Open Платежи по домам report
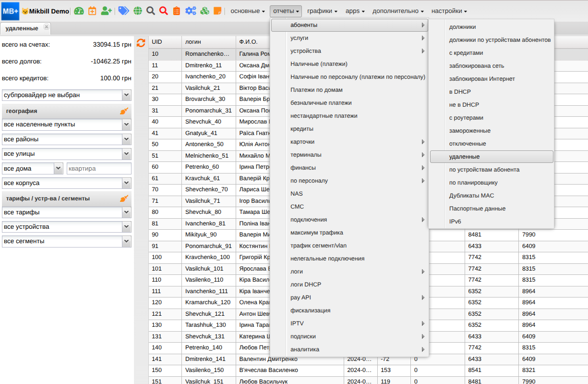 coord(349,90)
